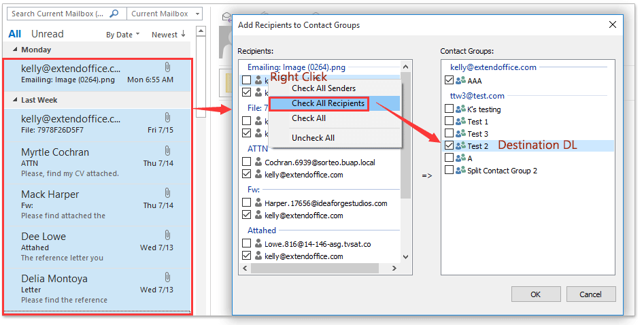
Task: Click attachment paperclip icon on Myrtle Cochran email
Action: coord(167,152)
